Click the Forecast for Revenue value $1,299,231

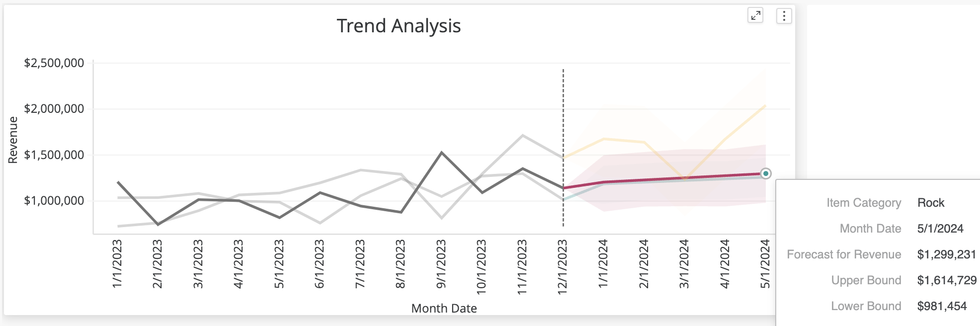pos(946,254)
